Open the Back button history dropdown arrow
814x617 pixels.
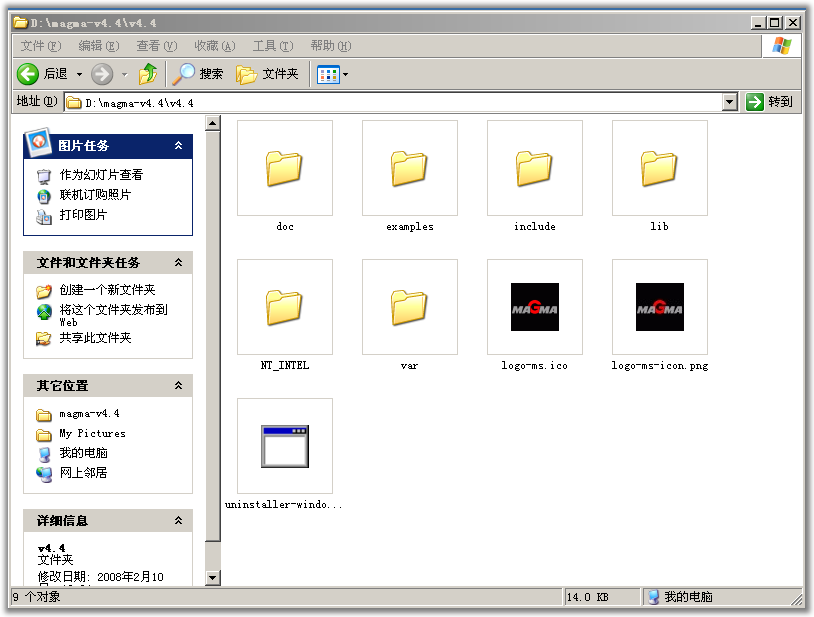pyautogui.click(x=79, y=75)
